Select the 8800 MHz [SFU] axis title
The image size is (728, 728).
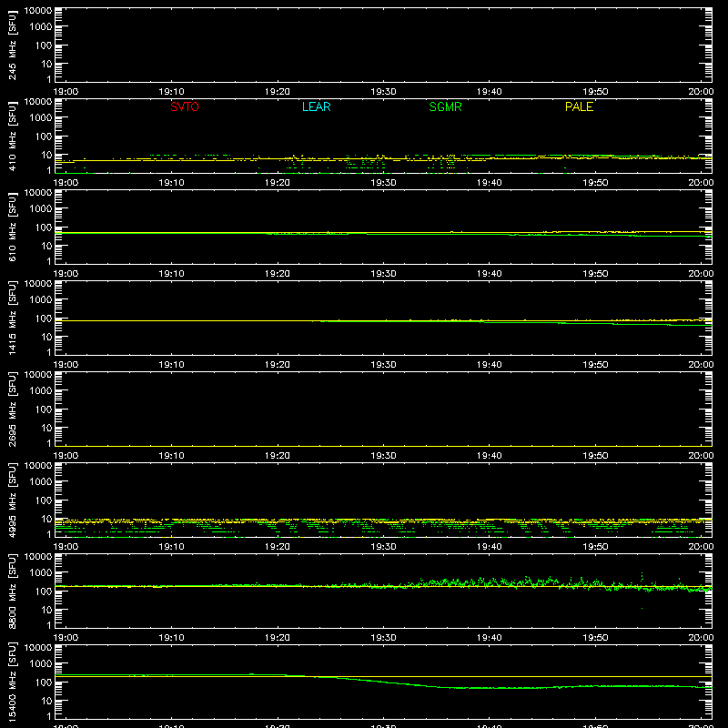13,591
